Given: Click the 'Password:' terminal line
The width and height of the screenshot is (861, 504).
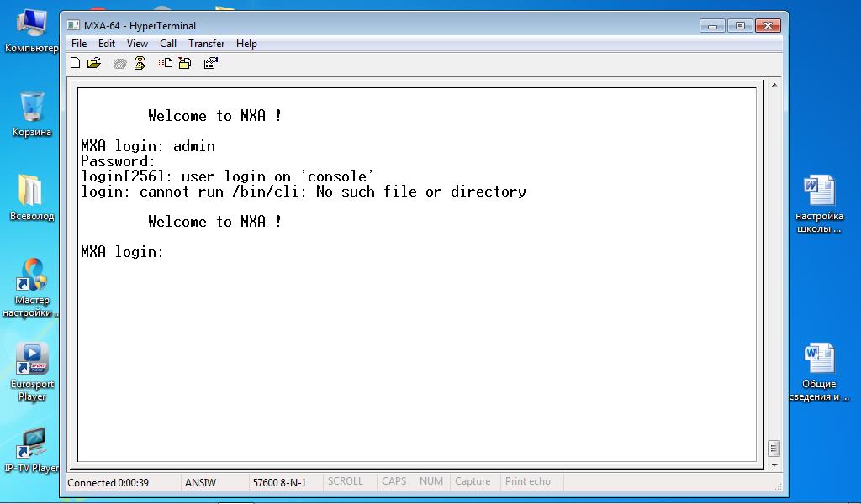Looking at the screenshot, I should coord(118,161).
